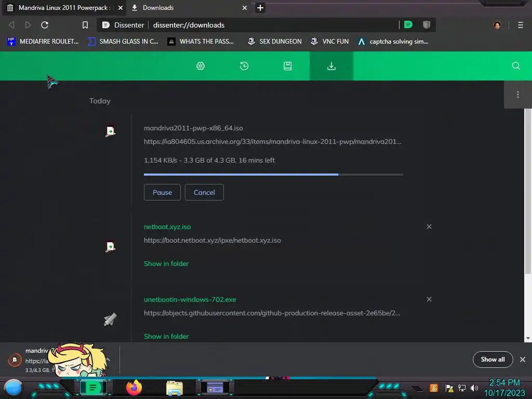Viewport: 532px width, 399px height.
Task: Open the volume speaker tray icon
Action: pos(474,388)
